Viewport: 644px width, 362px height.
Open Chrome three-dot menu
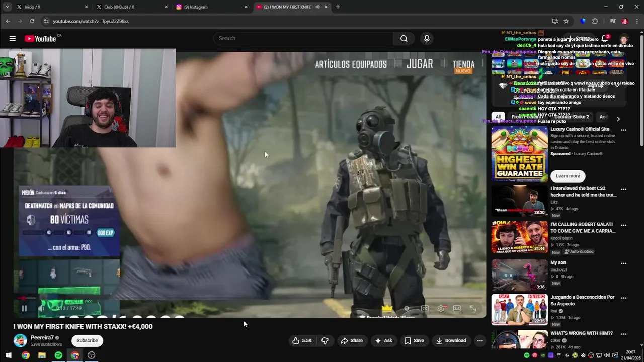pyautogui.click(x=636, y=21)
